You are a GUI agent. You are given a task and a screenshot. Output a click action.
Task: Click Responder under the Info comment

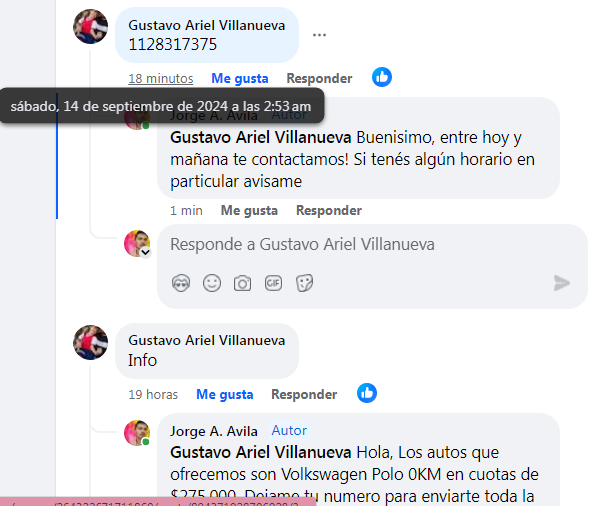[304, 394]
